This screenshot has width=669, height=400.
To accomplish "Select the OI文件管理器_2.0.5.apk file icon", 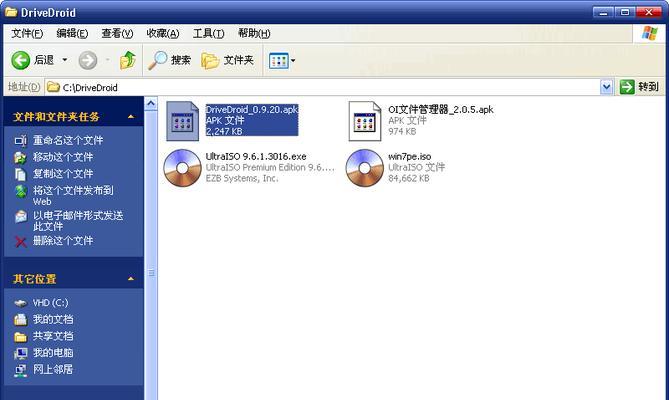I will [x=365, y=121].
